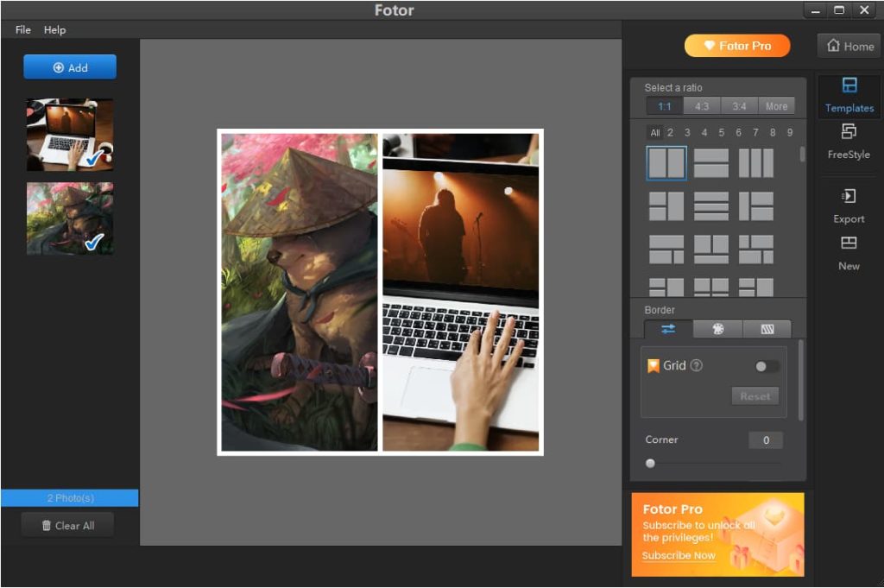Click the Corner value field
This screenshot has height=588, width=884.
[x=766, y=439]
